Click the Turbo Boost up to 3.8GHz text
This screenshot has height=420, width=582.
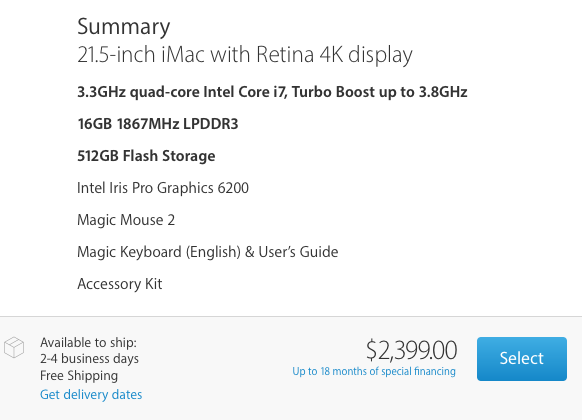(x=379, y=92)
